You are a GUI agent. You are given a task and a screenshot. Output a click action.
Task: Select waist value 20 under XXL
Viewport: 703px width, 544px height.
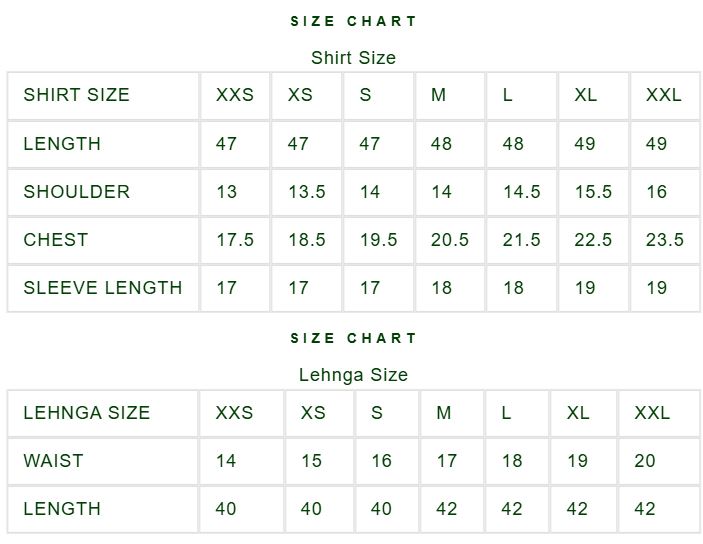[645, 461]
